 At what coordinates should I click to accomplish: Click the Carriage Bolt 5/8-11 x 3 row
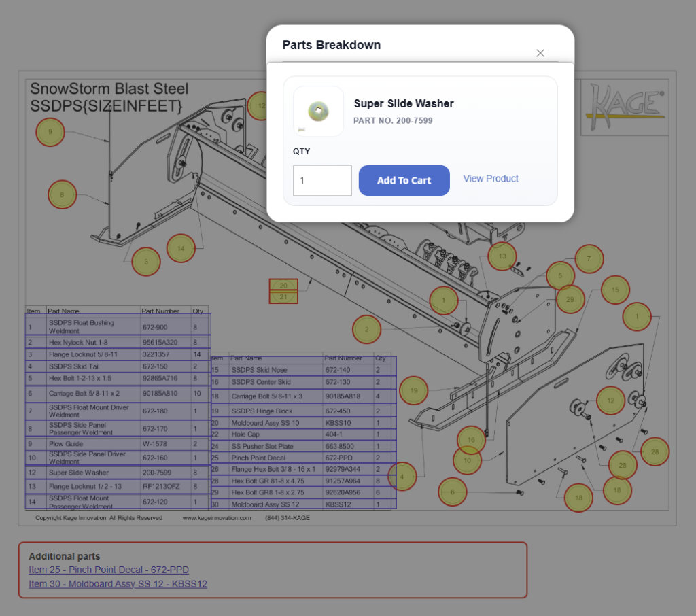[x=303, y=396]
